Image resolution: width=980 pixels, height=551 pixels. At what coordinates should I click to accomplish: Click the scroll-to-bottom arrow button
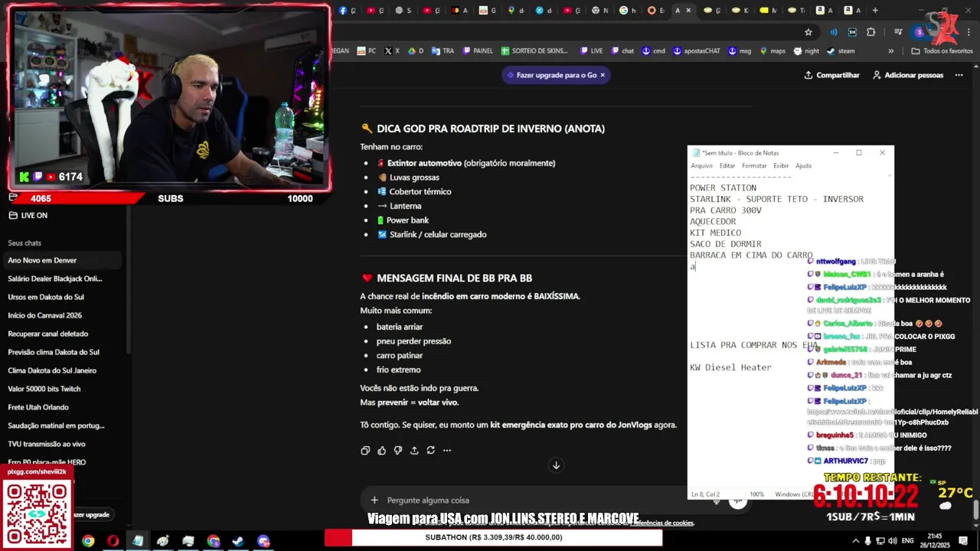coord(557,465)
